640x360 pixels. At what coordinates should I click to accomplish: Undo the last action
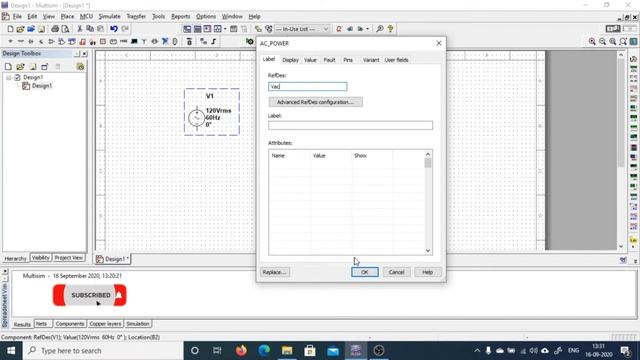point(114,29)
